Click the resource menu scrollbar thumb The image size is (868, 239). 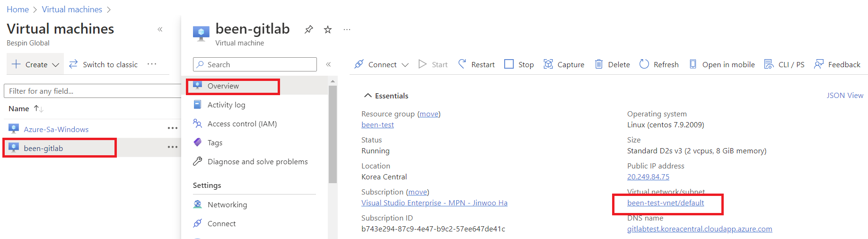[x=333, y=134]
